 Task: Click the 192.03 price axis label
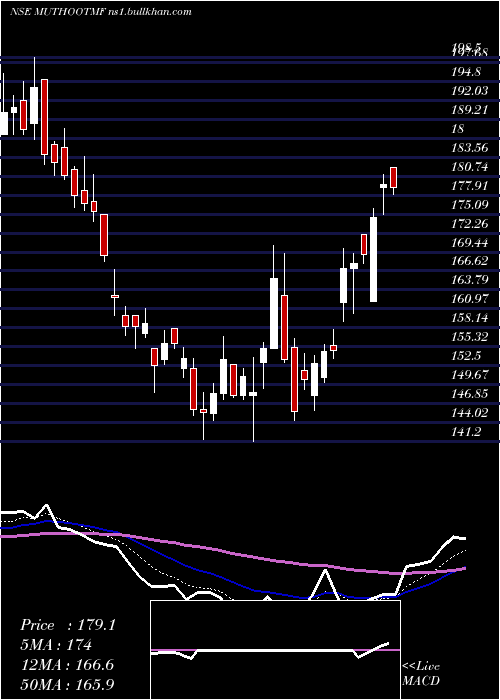(x=470, y=91)
